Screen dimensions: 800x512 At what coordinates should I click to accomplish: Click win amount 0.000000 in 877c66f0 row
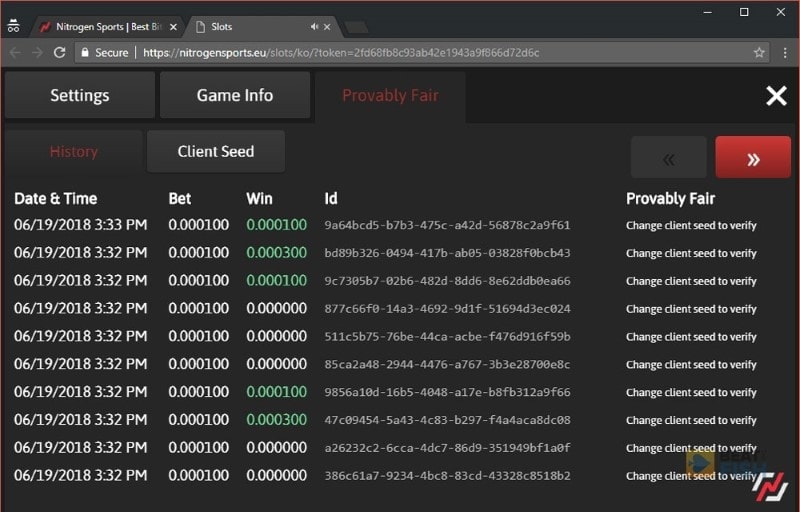click(x=277, y=308)
